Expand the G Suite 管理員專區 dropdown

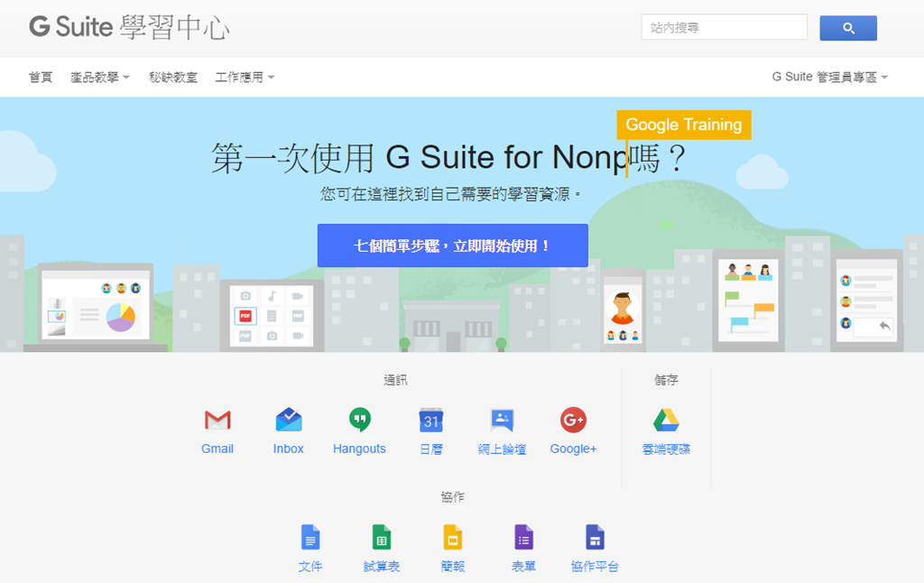pyautogui.click(x=830, y=78)
